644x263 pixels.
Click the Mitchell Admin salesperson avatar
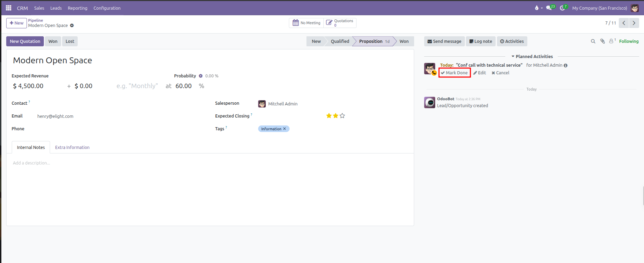tap(262, 104)
